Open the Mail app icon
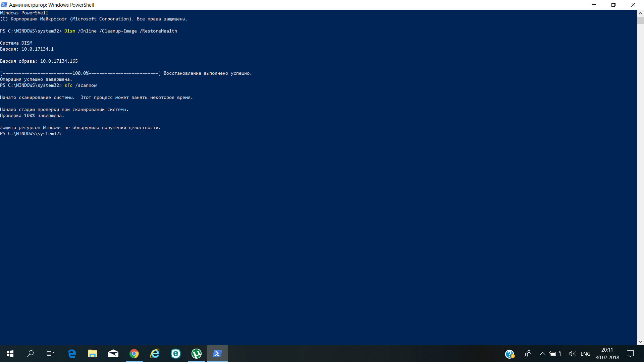This screenshot has height=362, width=644. (113, 354)
